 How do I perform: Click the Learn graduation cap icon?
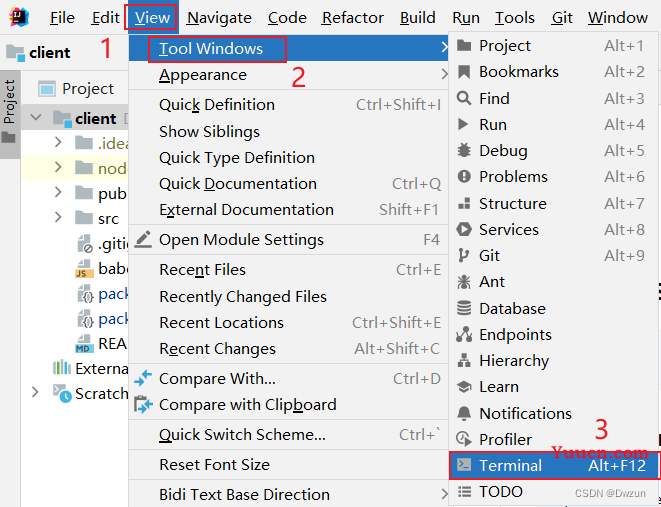[464, 387]
